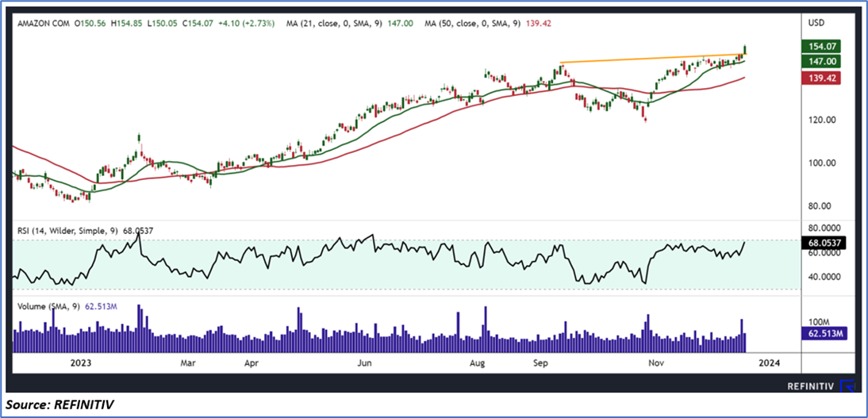Image resolution: width=868 pixels, height=418 pixels.
Task: Click the Aug label on time axis
Action: 477,363
